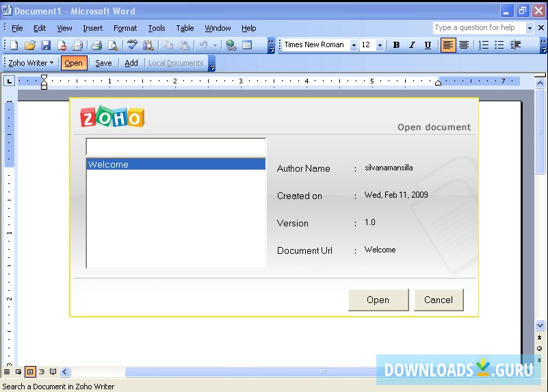This screenshot has height=392, width=548.
Task: Click the Previous Page double-arrow button
Action: click(540, 337)
